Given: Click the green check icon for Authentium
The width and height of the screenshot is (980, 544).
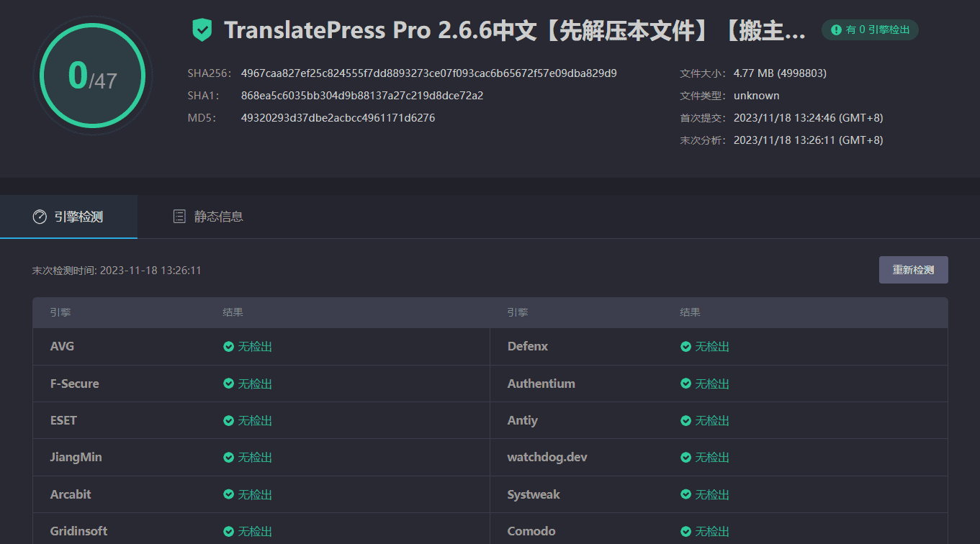Looking at the screenshot, I should point(685,384).
